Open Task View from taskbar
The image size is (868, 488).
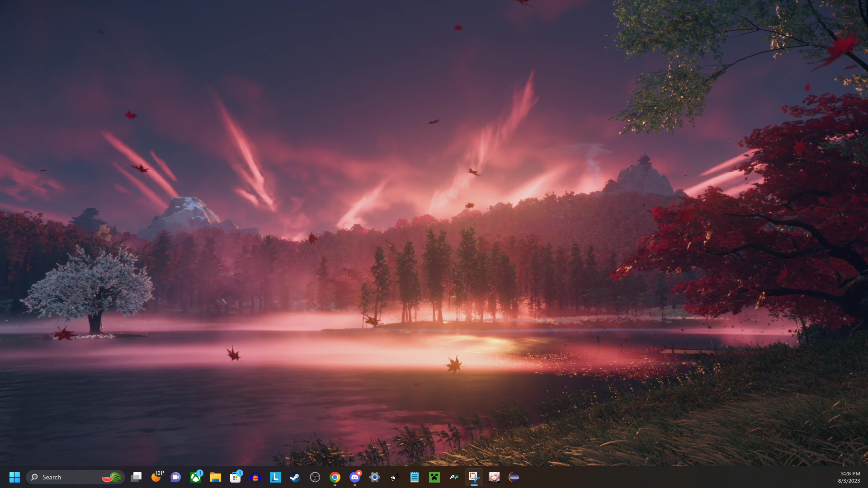coord(136,477)
